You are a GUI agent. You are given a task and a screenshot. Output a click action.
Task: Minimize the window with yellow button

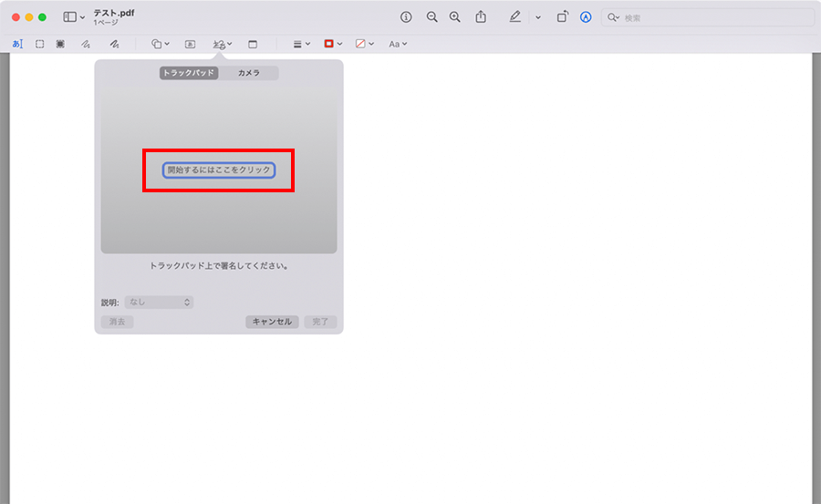29,17
